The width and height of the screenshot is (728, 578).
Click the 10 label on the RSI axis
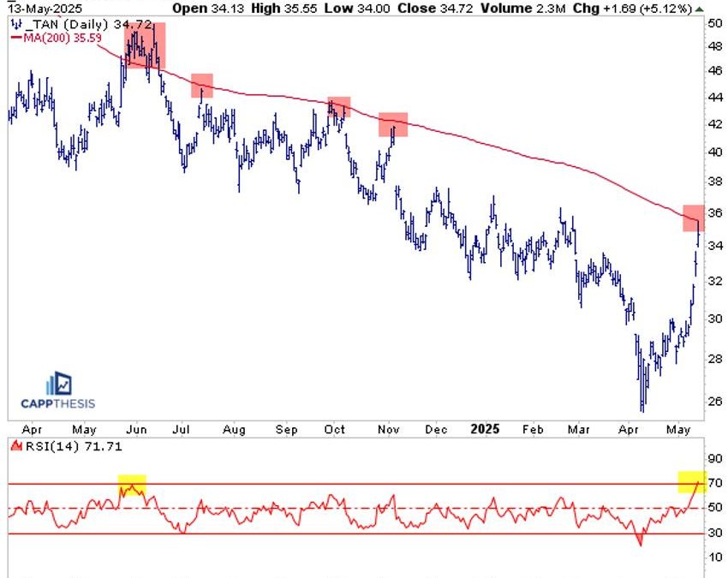[x=715, y=557]
